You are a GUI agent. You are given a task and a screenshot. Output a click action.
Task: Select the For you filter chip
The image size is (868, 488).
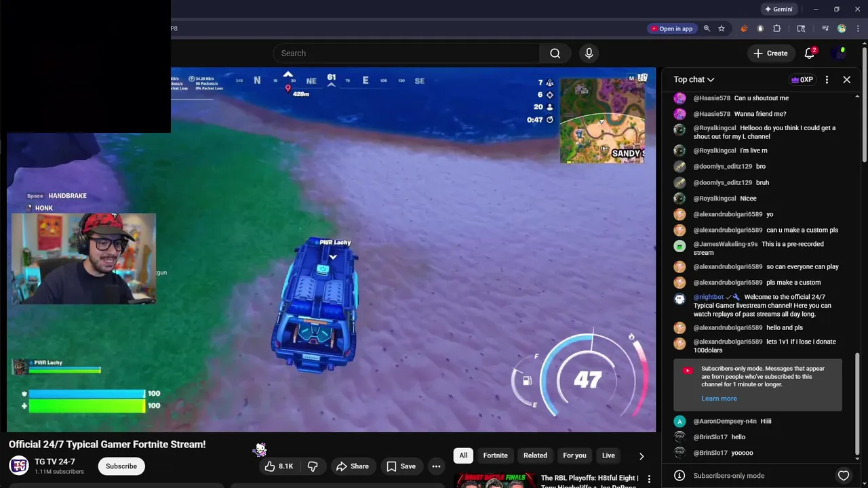coord(574,455)
